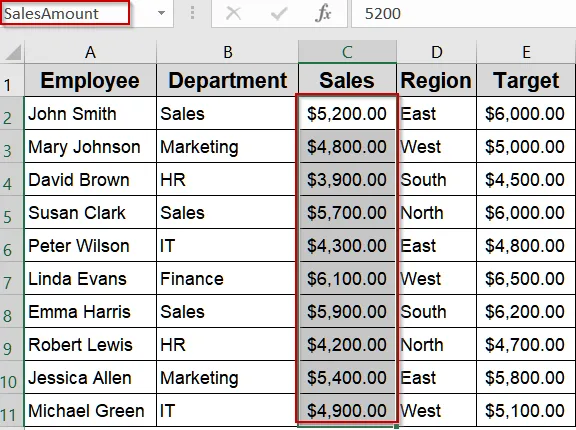
Task: Select Susan Clark's North region cell
Action: 437,213
